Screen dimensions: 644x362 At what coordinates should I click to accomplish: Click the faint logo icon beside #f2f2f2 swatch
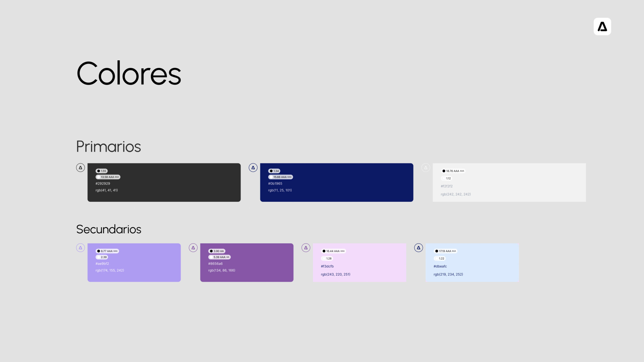[426, 168]
